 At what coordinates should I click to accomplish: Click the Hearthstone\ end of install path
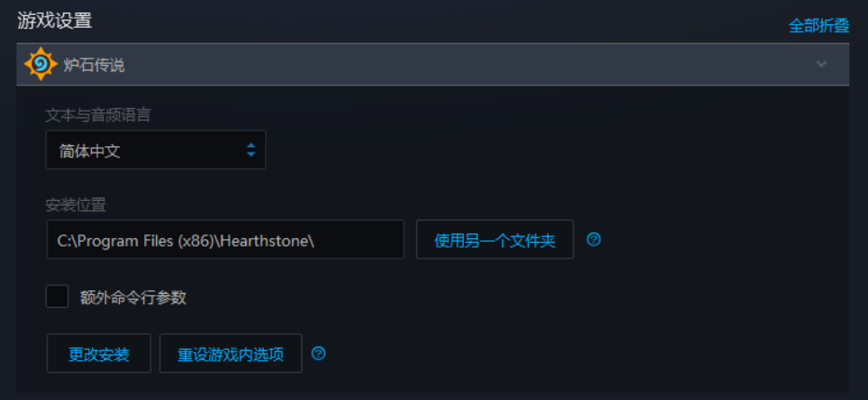(268, 240)
